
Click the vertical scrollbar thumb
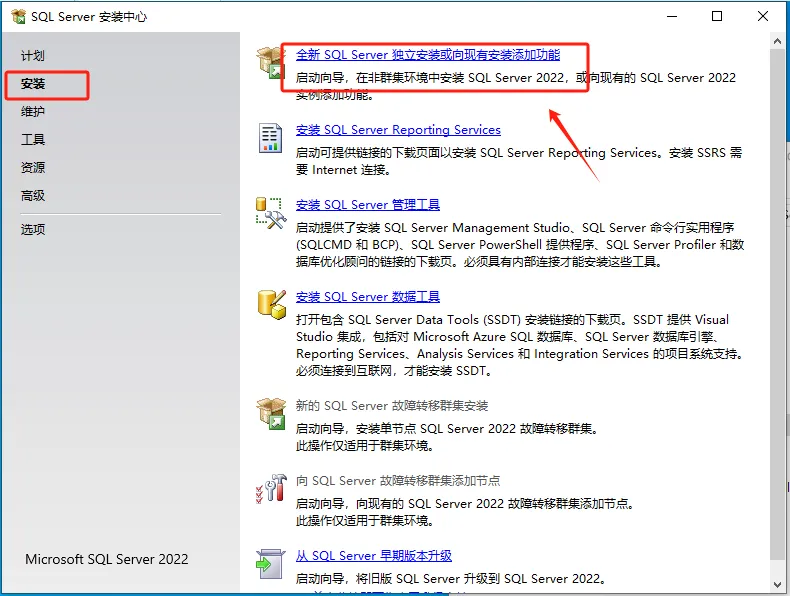click(777, 304)
